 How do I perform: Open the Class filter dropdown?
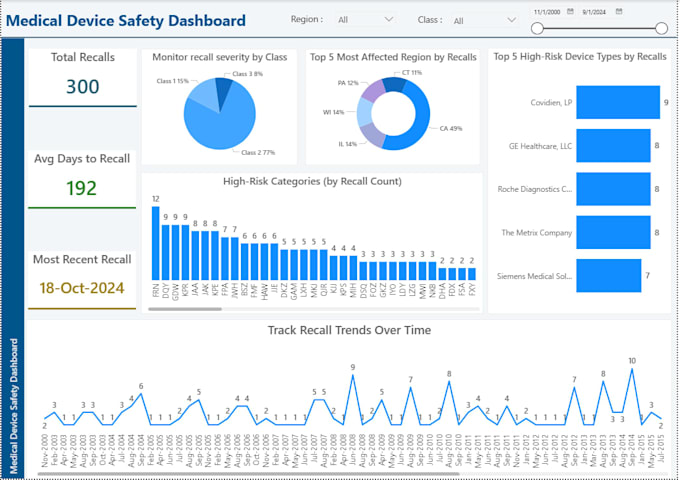pyautogui.click(x=484, y=20)
